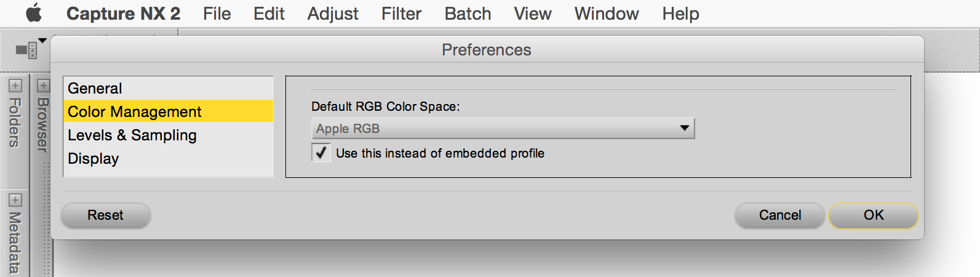Open the Adjust menu
Viewport: 980px width, 277px height.
[x=333, y=14]
